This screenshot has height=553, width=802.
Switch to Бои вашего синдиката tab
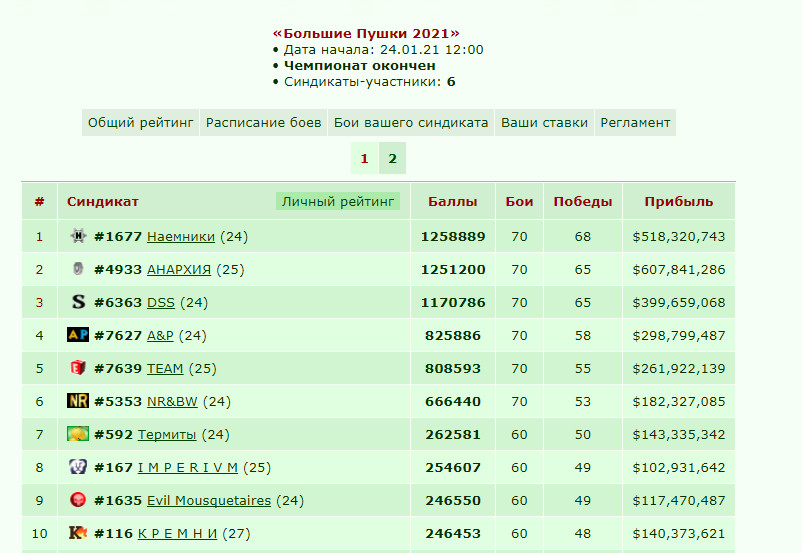411,123
